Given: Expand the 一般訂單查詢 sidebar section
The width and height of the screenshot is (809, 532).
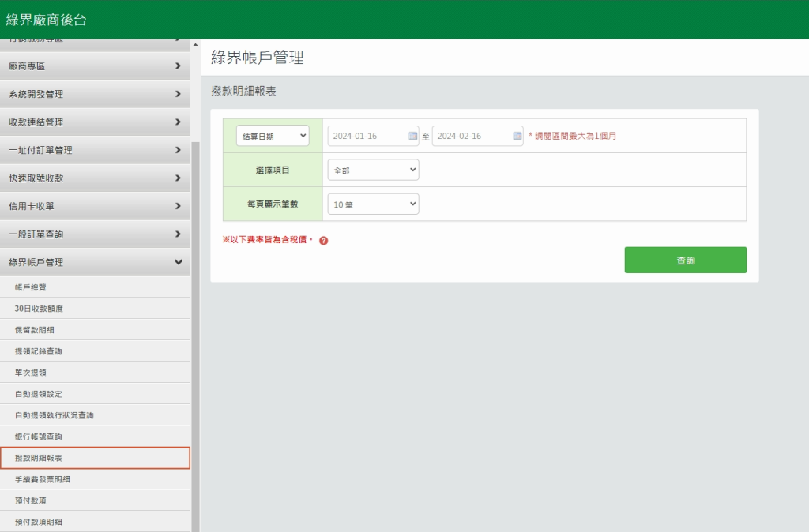Looking at the screenshot, I should pos(95,234).
